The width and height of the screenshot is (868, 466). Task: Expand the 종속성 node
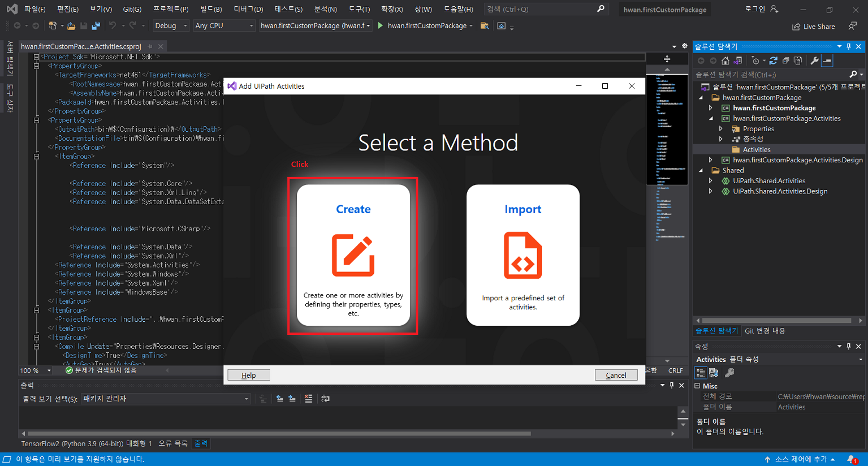(x=721, y=139)
